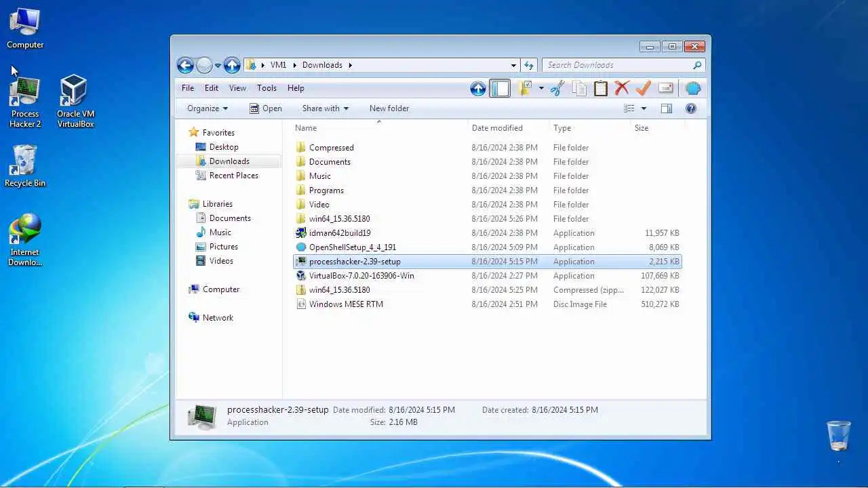This screenshot has height=488, width=868.
Task: Click the round Up arrow beside address bar
Action: (x=232, y=65)
